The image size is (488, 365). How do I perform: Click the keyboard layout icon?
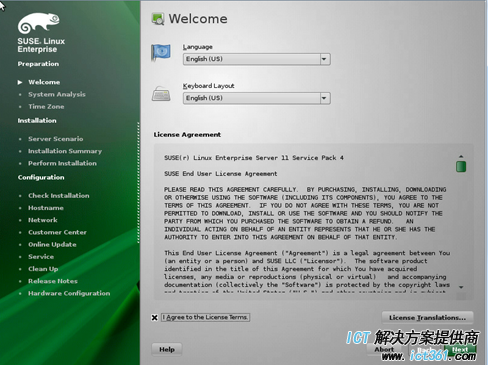tap(161, 94)
